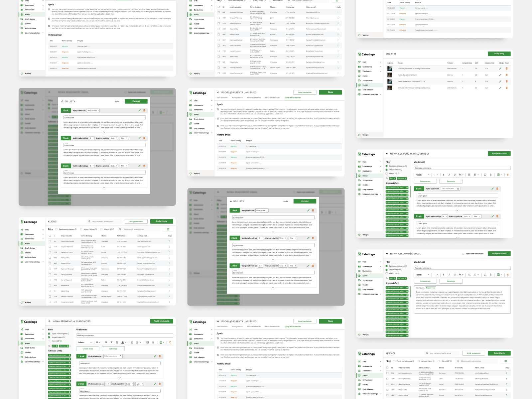The height and width of the screenshot is (399, 532).
Task: Insert image icon in Nowa wiadomość email toolbar
Action: pyautogui.click(x=485, y=275)
